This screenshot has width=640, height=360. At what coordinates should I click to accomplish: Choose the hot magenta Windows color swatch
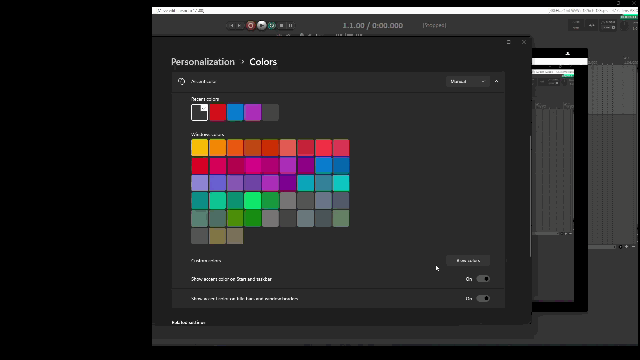253,166
